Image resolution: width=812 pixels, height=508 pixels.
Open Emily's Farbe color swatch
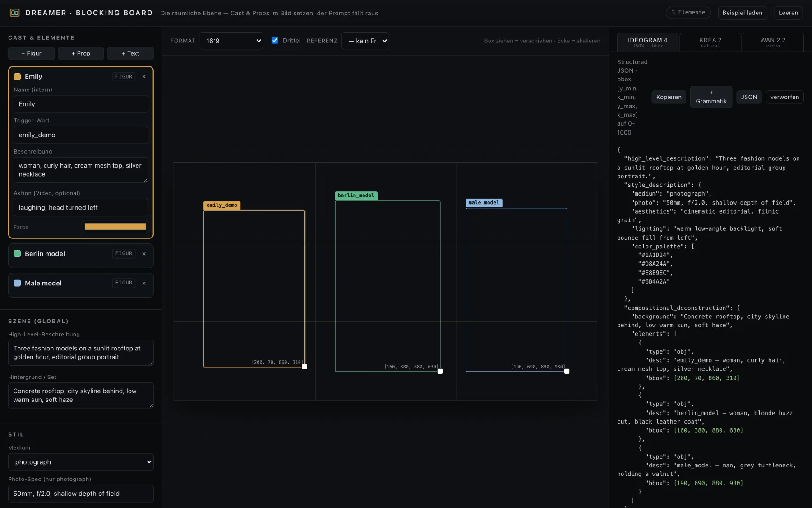tap(115, 227)
